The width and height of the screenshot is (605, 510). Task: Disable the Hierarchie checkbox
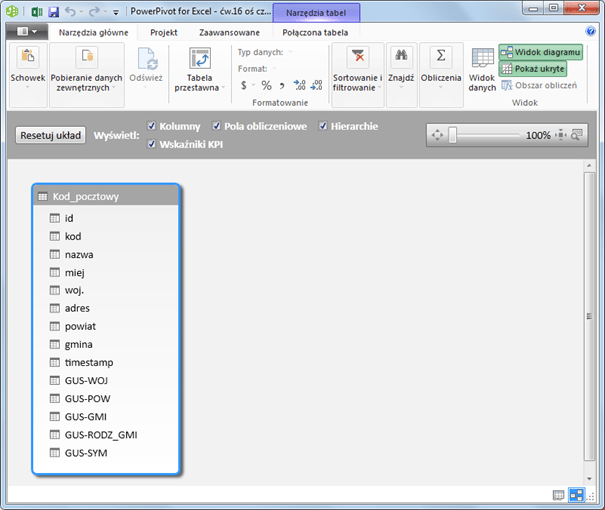point(323,126)
